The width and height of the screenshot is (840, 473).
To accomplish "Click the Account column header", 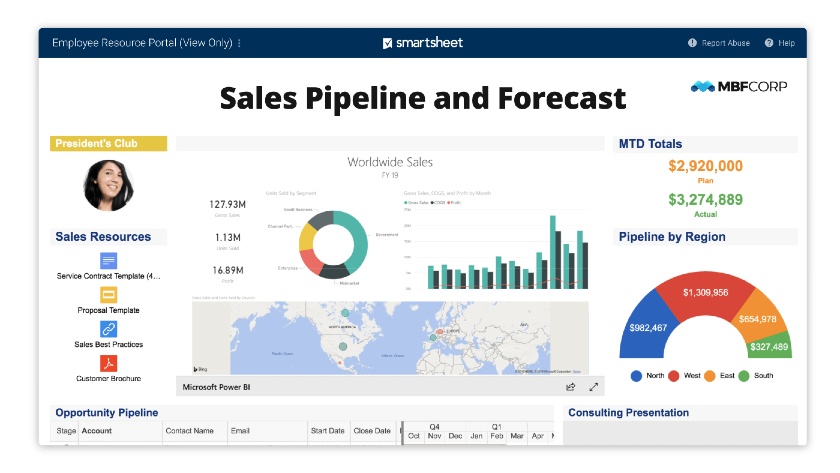I will click(96, 431).
